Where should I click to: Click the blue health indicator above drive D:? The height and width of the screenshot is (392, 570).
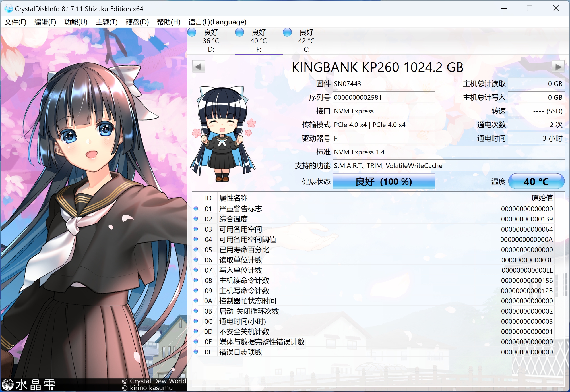[192, 32]
